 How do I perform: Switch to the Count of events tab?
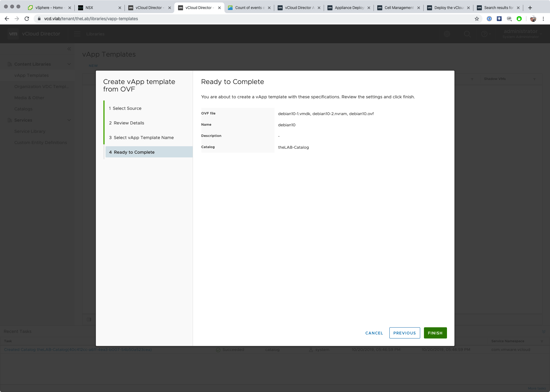(250, 8)
